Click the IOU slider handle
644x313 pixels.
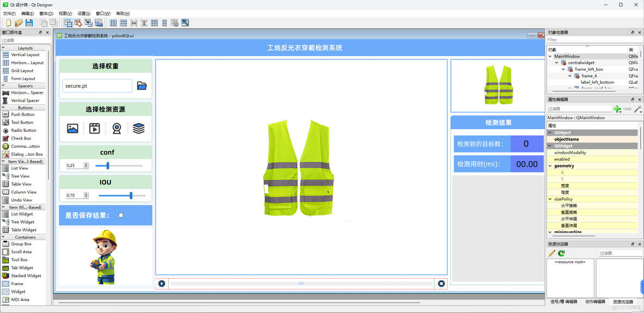tap(131, 195)
